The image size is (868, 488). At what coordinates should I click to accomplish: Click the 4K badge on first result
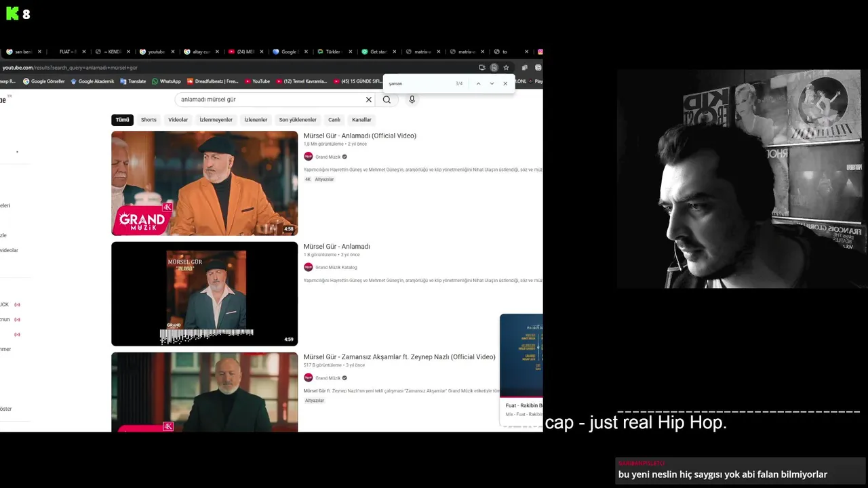307,180
